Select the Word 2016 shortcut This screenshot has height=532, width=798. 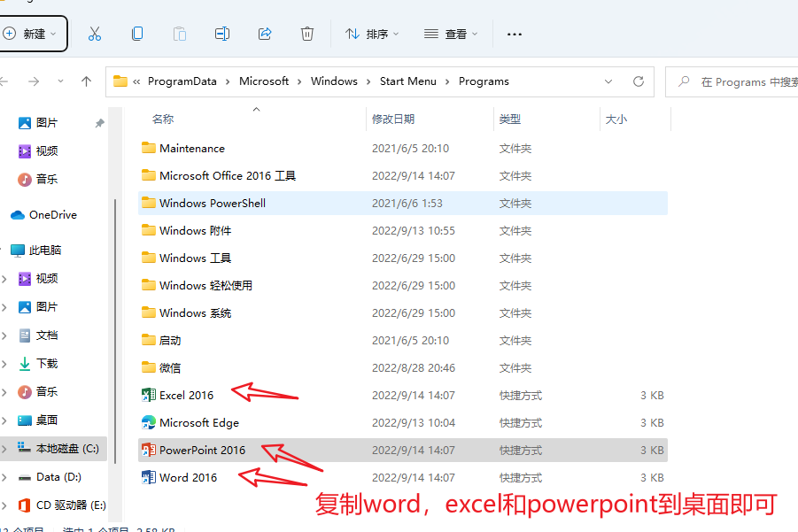tap(188, 478)
